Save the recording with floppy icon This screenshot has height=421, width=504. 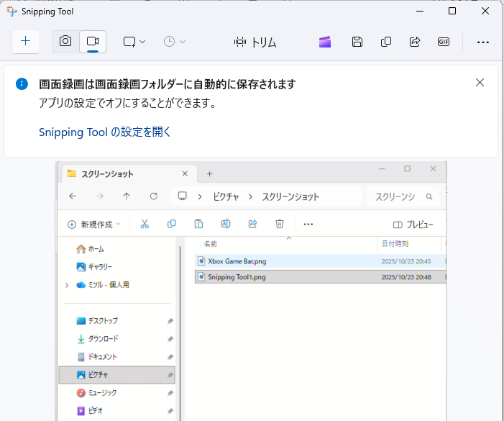tap(357, 42)
